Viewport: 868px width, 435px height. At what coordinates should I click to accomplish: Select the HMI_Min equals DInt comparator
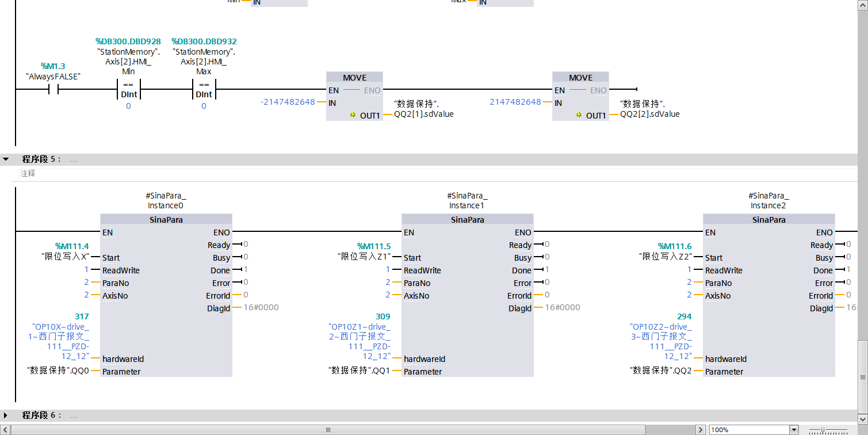pyautogui.click(x=128, y=90)
